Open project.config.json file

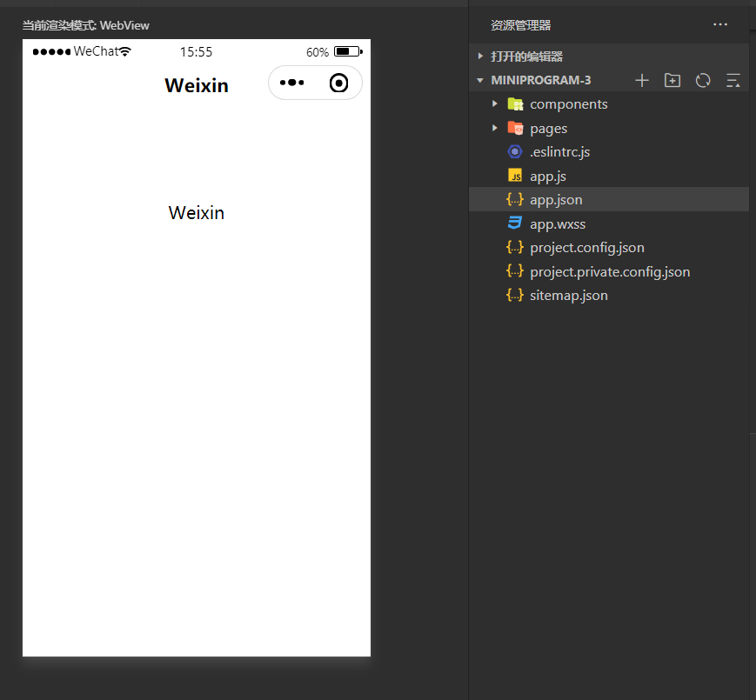608,247
